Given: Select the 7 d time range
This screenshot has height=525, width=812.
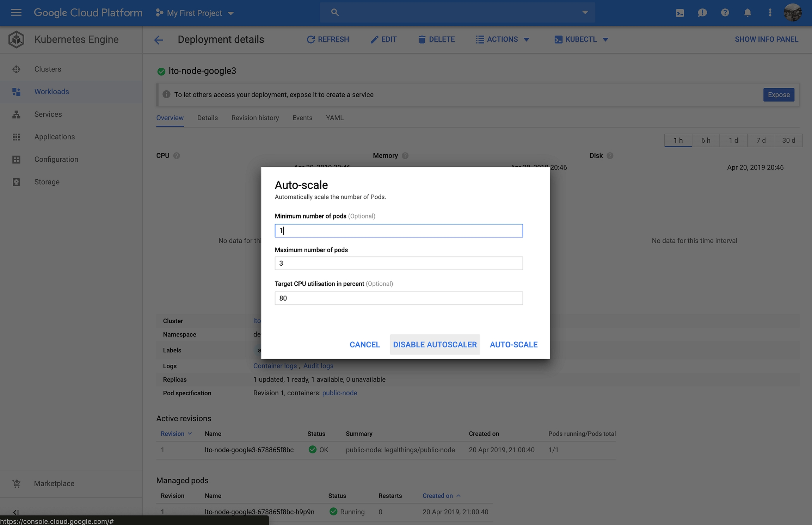Looking at the screenshot, I should (761, 141).
